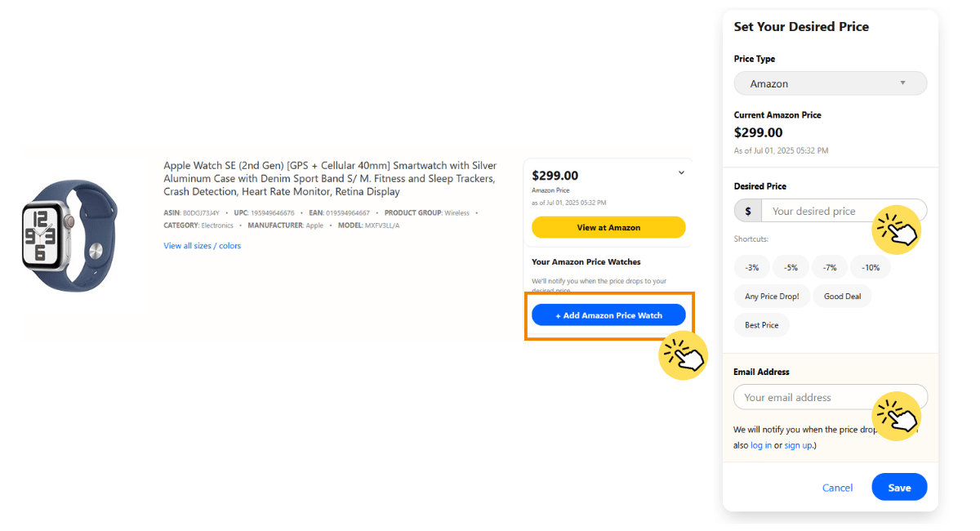Apply the -7% price shortcut
Image resolution: width=980 pixels, height=531 pixels.
829,266
